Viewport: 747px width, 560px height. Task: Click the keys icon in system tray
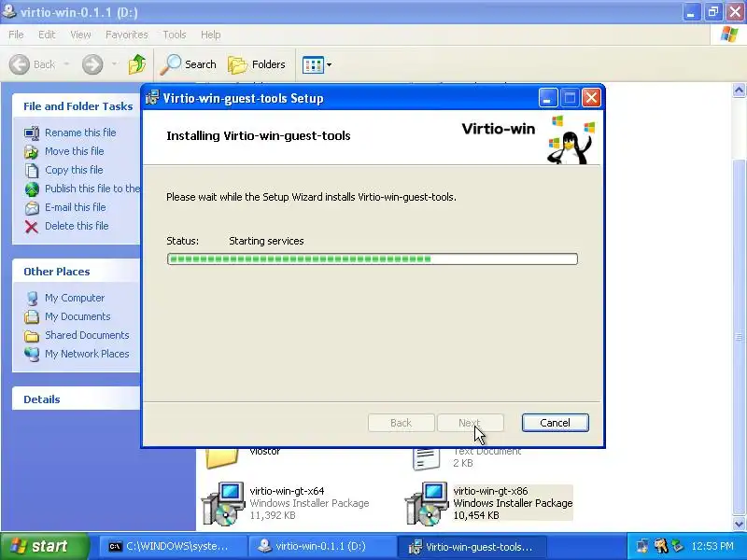pos(661,546)
